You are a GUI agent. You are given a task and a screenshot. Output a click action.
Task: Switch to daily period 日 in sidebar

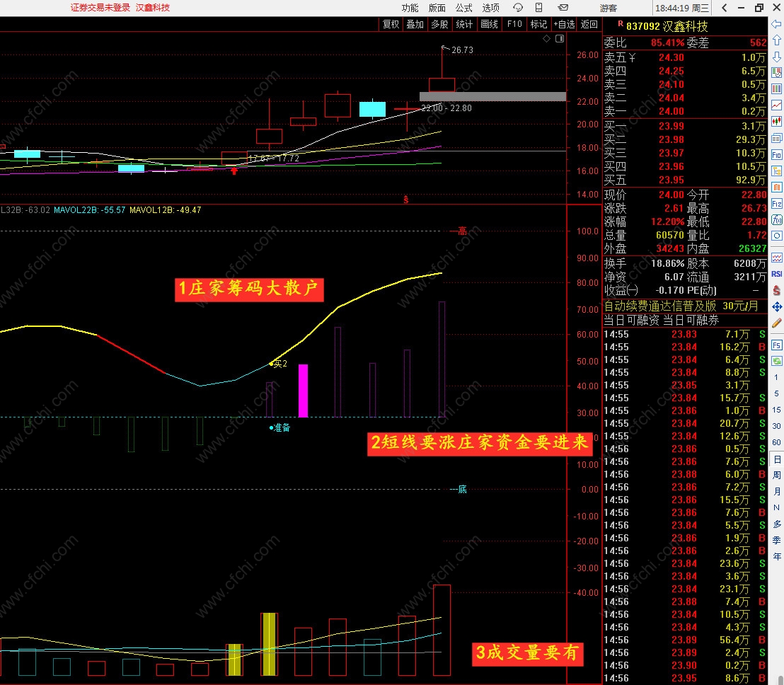pyautogui.click(x=776, y=459)
